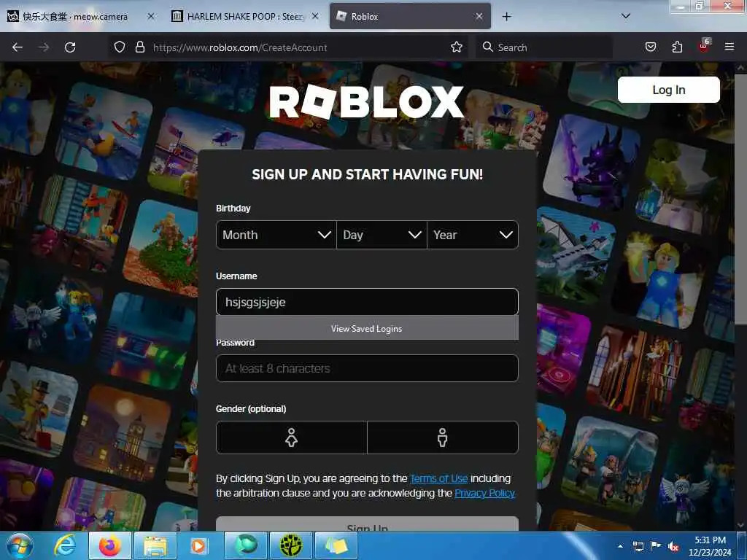Click the red extension badge icon
The height and width of the screenshot is (560, 747).
click(x=704, y=46)
